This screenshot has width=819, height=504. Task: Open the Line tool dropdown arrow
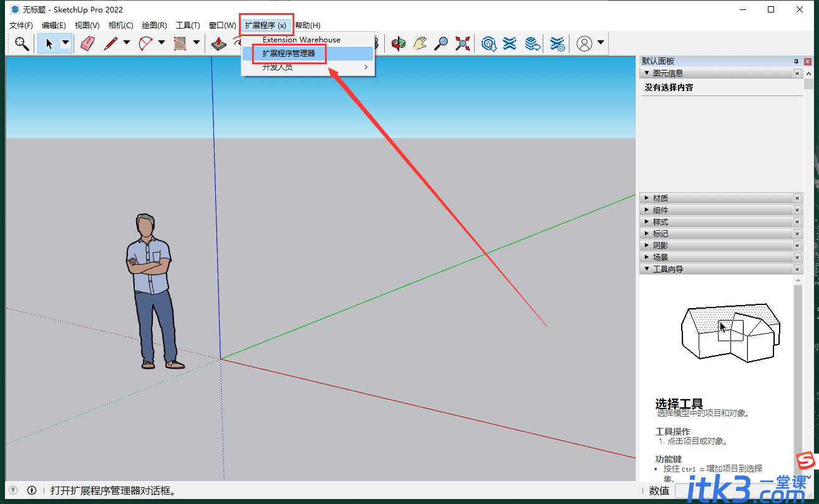coord(127,43)
